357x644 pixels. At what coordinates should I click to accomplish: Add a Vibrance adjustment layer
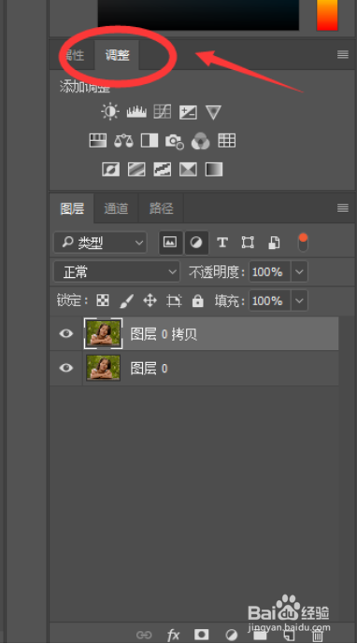click(213, 112)
